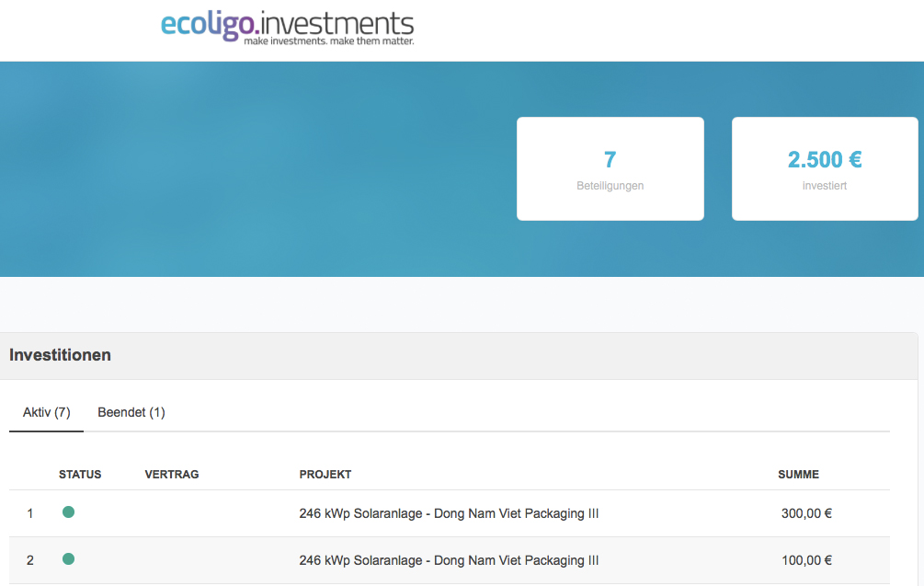The image size is (924, 586).
Task: Click the green status dot in row 2
Action: (x=68, y=559)
